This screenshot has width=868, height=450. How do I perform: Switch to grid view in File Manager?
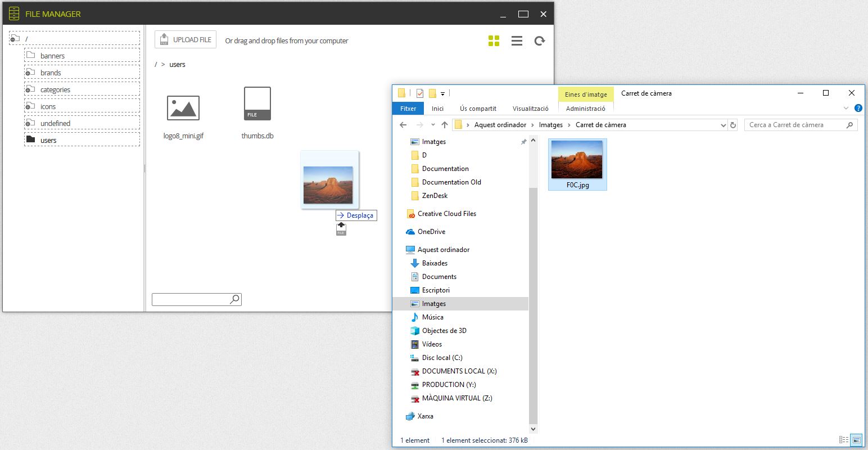[494, 40]
